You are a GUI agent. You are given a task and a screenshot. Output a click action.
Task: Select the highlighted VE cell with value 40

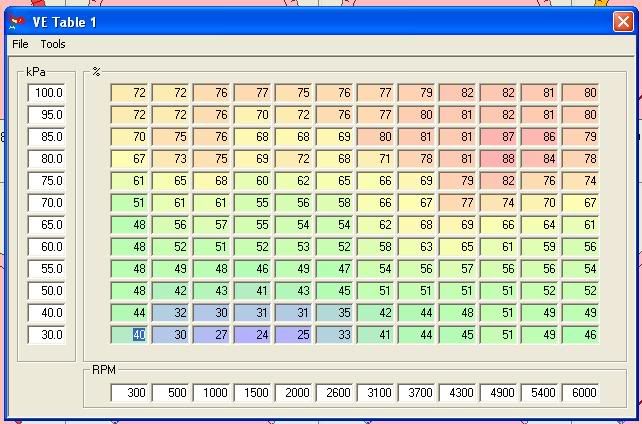(x=130, y=335)
